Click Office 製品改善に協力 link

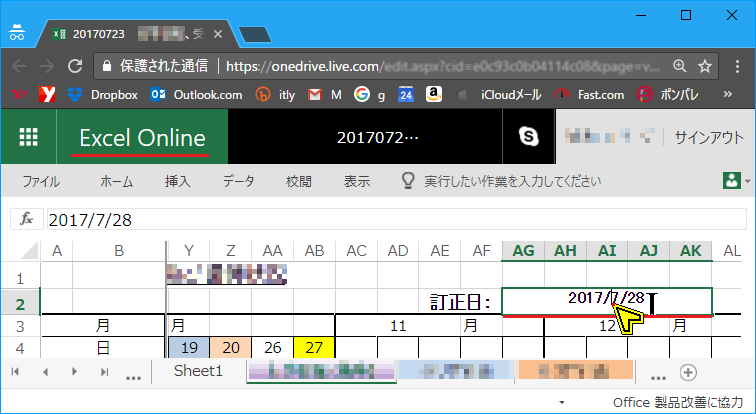[678, 402]
